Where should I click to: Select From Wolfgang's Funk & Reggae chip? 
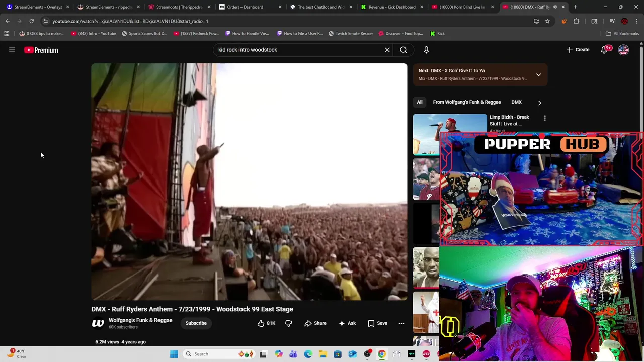point(467,102)
